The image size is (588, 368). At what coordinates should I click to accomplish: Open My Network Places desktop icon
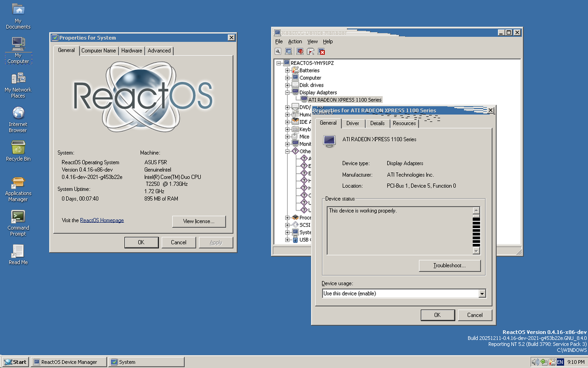tap(18, 79)
